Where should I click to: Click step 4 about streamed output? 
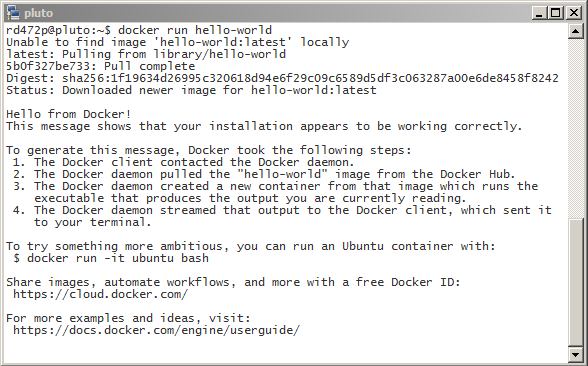(x=282, y=216)
